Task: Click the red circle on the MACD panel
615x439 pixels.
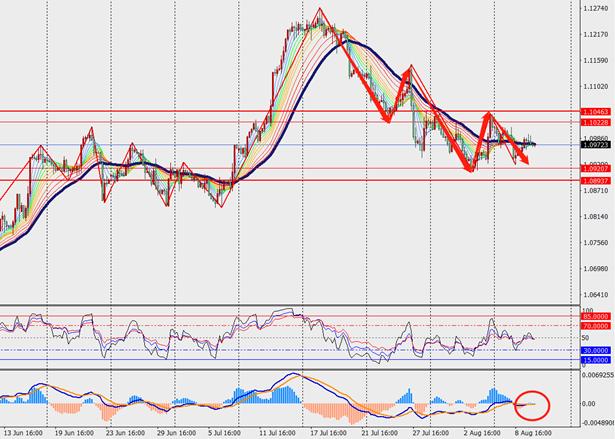Action: 530,405
